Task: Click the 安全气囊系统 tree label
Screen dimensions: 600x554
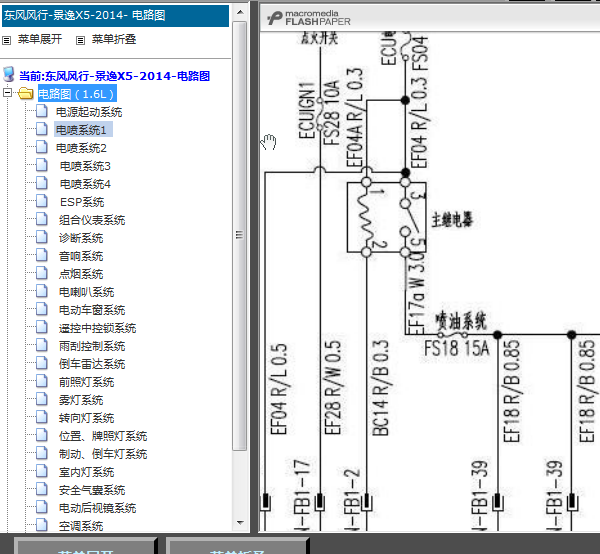Action: [92, 490]
